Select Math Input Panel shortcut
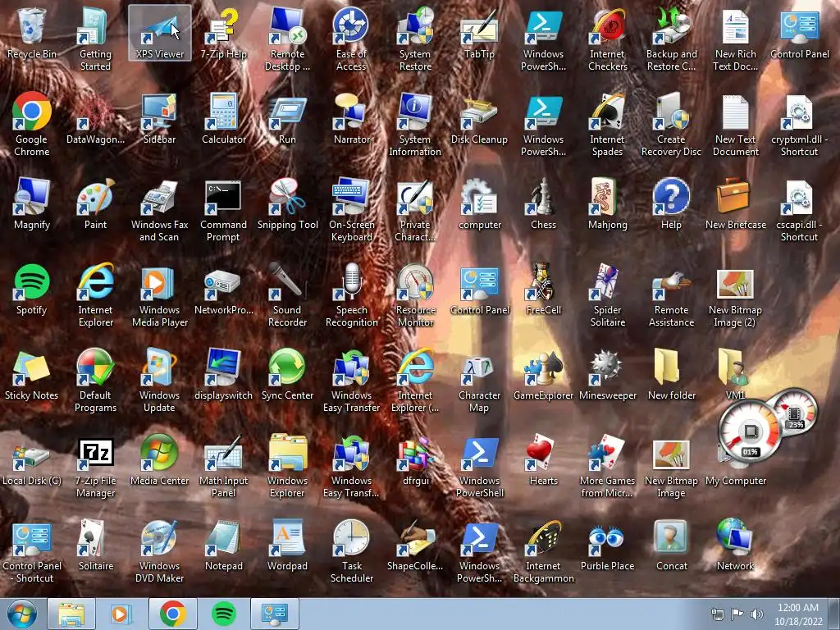 coord(223,466)
